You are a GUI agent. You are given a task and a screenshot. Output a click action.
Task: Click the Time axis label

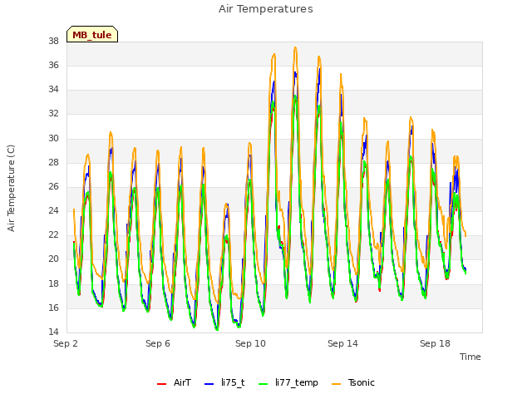tap(470, 357)
